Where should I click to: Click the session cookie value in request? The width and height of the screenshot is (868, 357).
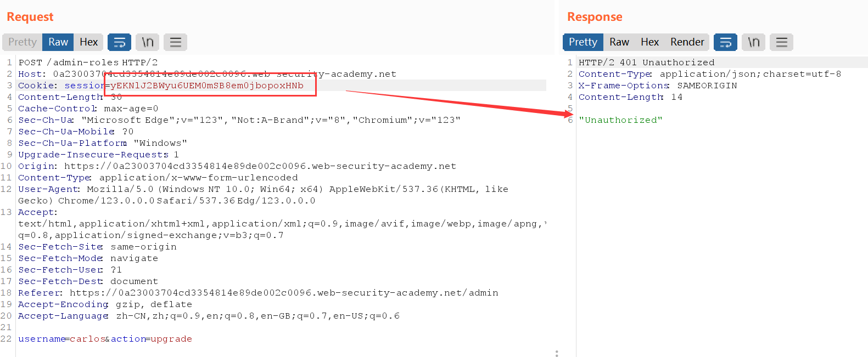pos(207,86)
